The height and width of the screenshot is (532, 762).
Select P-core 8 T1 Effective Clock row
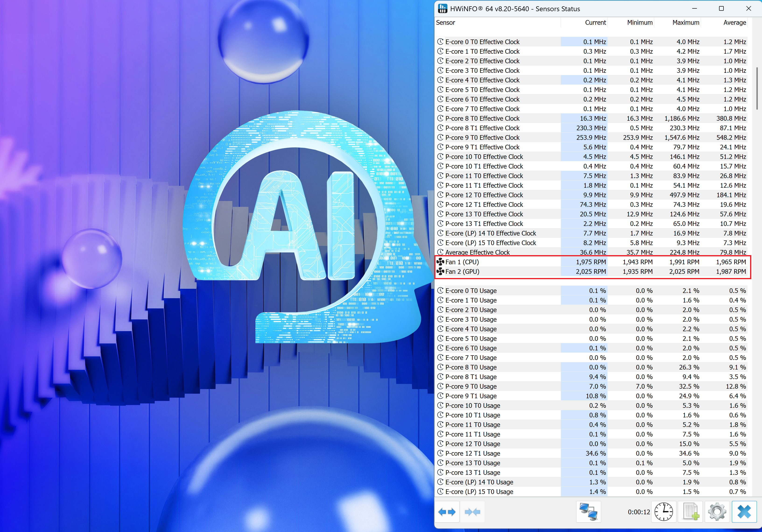click(591, 128)
